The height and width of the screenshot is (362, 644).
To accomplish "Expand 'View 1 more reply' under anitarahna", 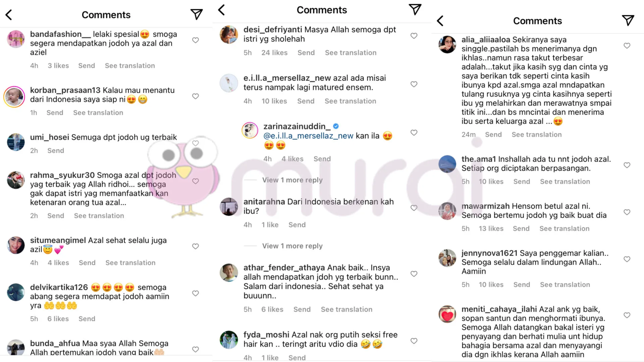I will coord(292,246).
